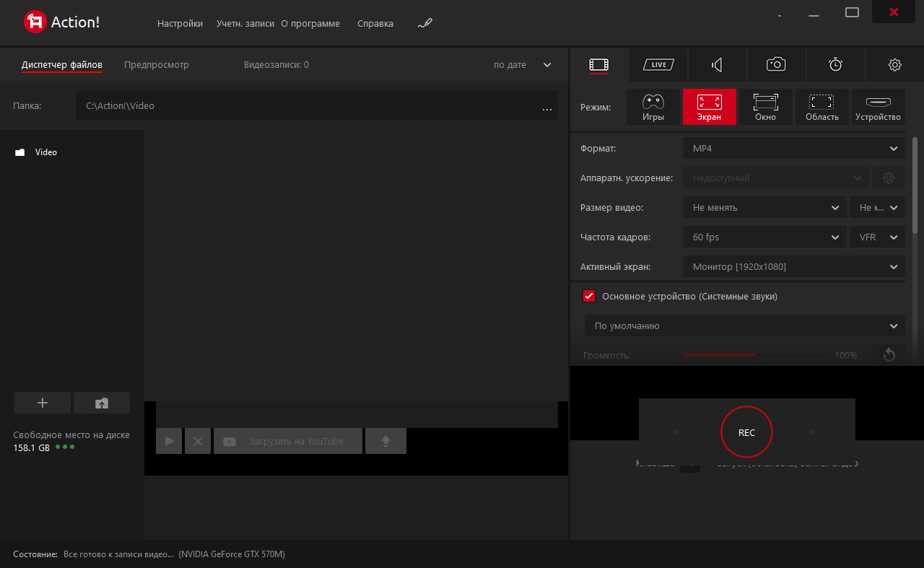Choose the Область recording mode

(821, 107)
